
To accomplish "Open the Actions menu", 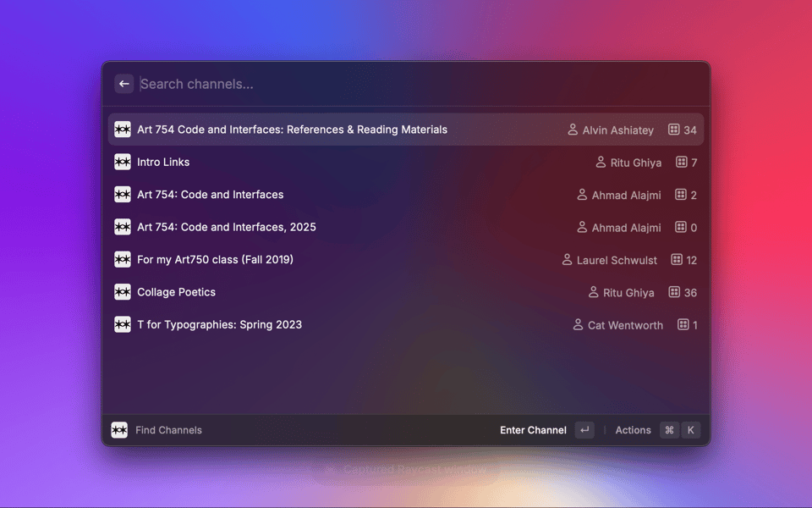I will (633, 430).
